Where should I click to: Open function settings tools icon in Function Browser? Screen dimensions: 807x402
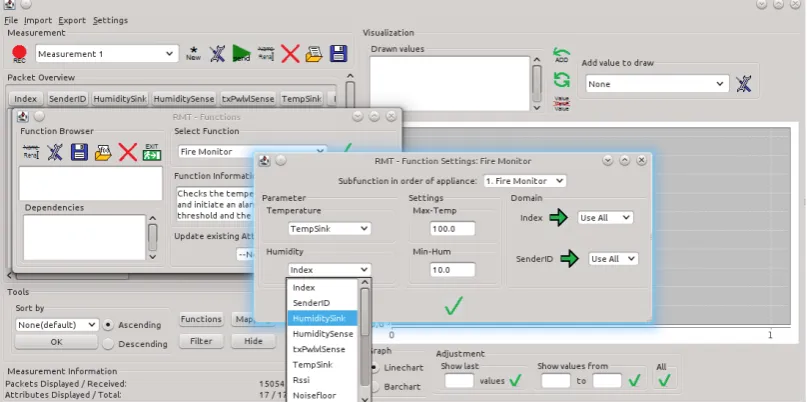[55, 152]
